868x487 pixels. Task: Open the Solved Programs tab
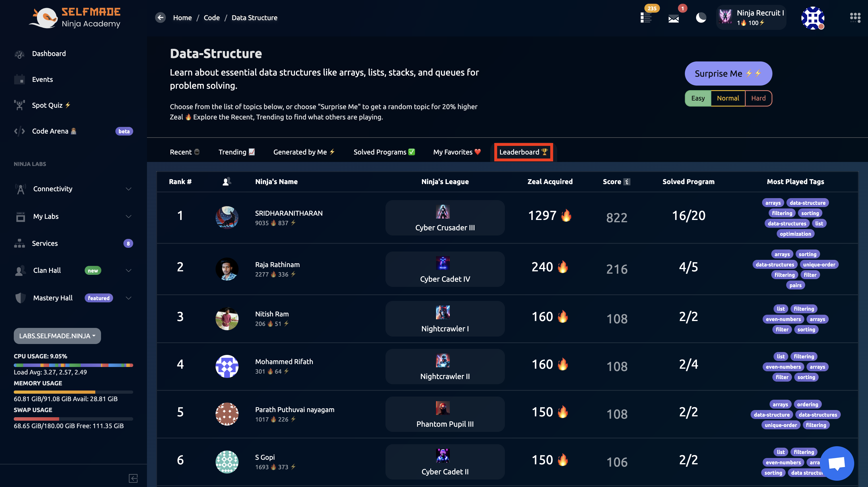click(384, 152)
